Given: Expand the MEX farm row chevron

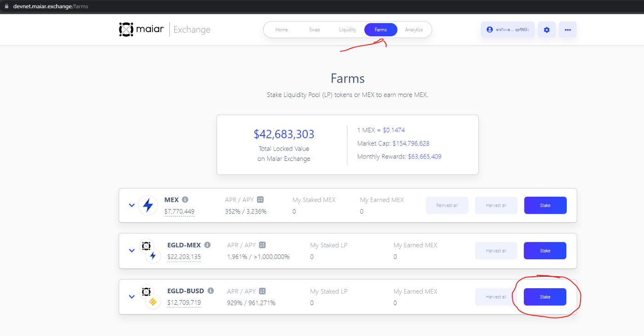Looking at the screenshot, I should (132, 205).
